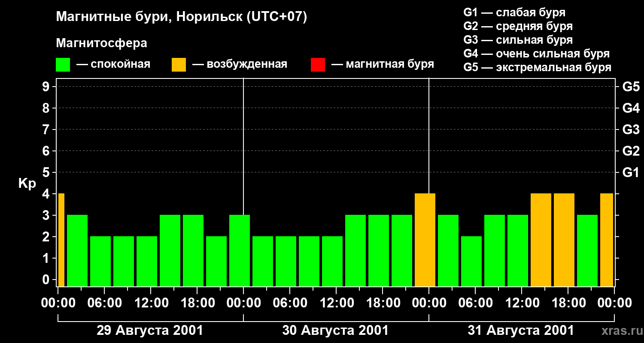Click the '— возбужденная' legend label

pos(240,64)
